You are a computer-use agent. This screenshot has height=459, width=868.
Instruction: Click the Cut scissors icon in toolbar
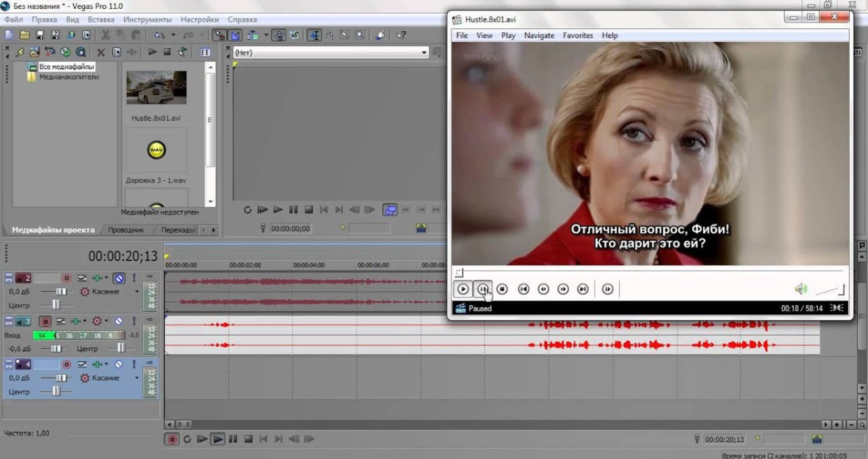106,35
